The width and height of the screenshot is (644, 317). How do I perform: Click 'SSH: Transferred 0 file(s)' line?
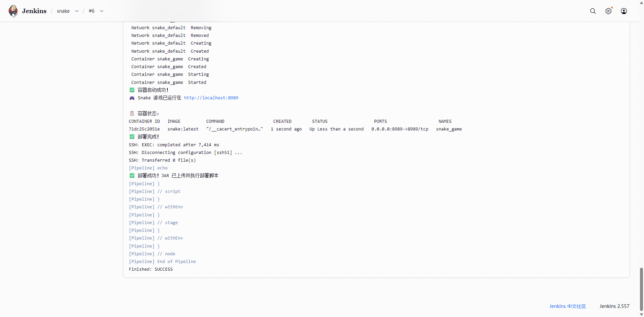[x=162, y=160]
